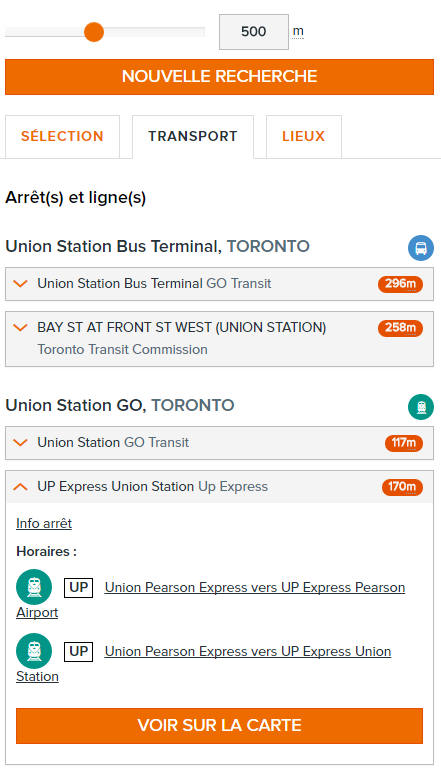
Task: Click the 500 meters distance input field
Action: point(254,32)
